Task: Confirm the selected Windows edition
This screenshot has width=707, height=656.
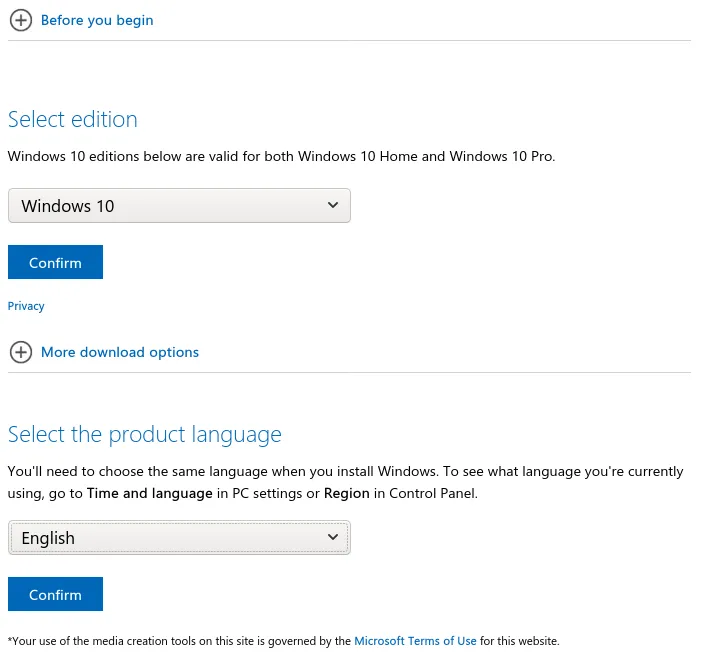Action: pyautogui.click(x=55, y=262)
